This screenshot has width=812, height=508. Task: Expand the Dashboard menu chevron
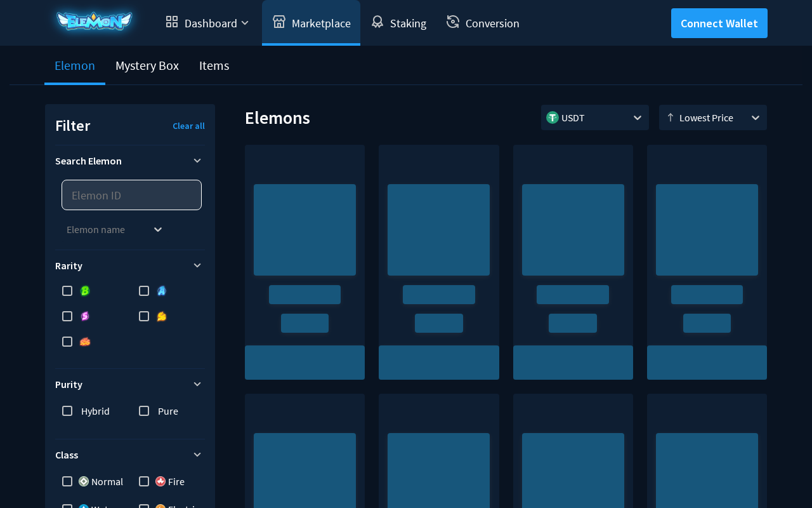pos(246,23)
